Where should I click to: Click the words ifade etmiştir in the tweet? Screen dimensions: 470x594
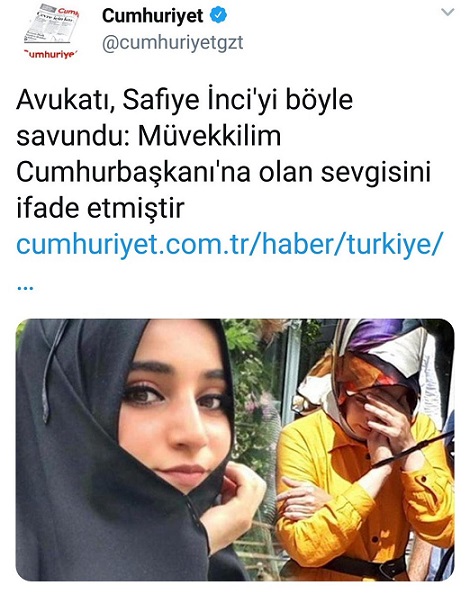pyautogui.click(x=100, y=209)
